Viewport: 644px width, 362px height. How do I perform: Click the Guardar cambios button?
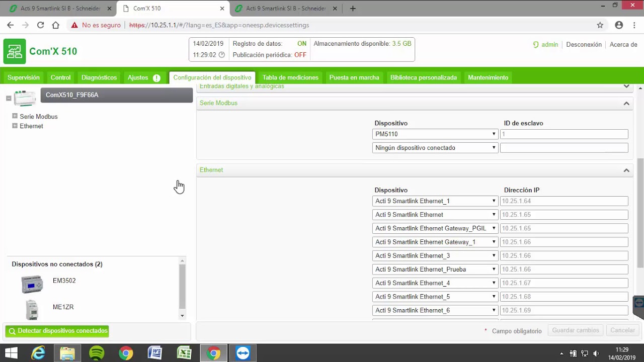tap(576, 330)
